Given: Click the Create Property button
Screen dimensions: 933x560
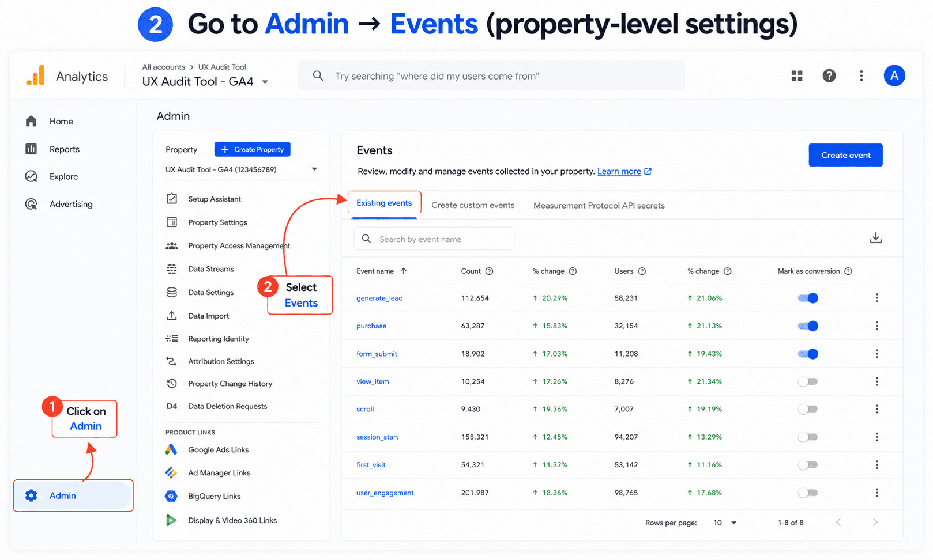Looking at the screenshot, I should [253, 149].
